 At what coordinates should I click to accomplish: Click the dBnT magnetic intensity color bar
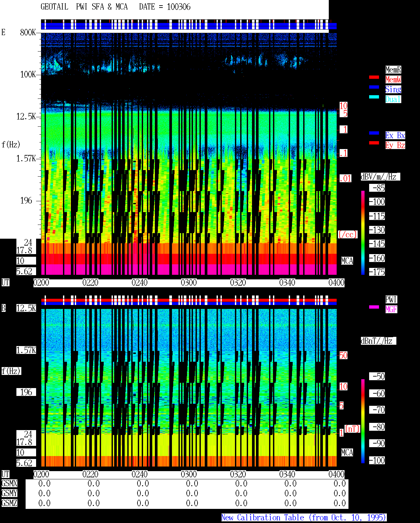tap(363, 421)
